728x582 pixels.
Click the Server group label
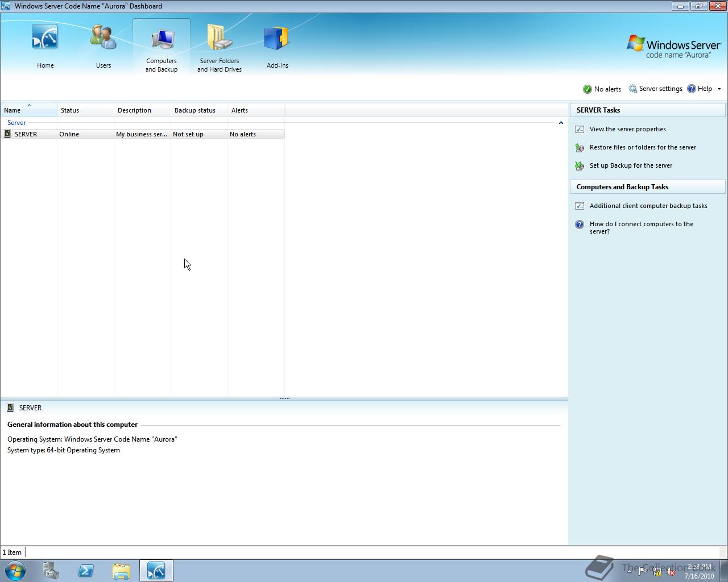coord(16,123)
